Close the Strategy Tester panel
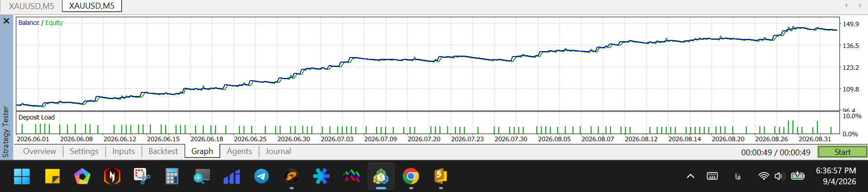868x192 pixels. 6,21
